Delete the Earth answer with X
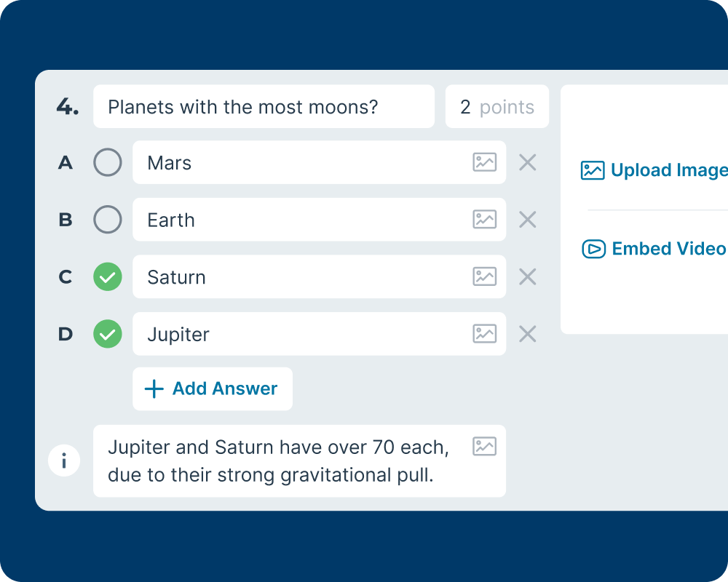Image resolution: width=728 pixels, height=582 pixels. click(x=528, y=219)
